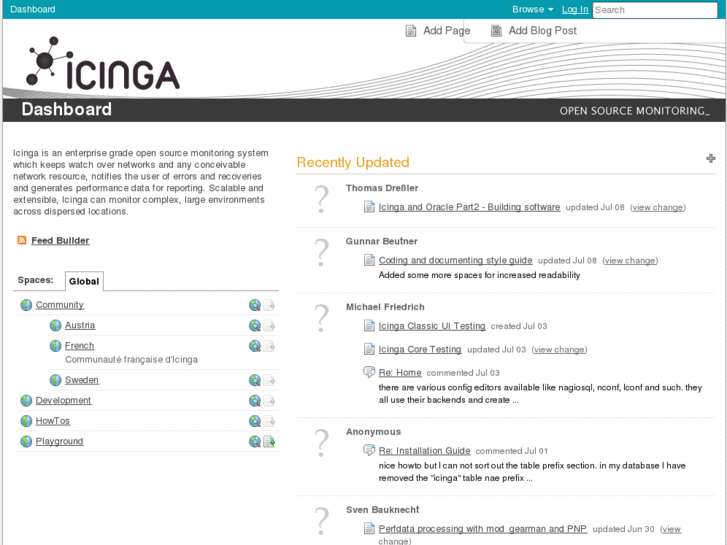Open Icinga and Oracle Part2 page link
The image size is (727, 545).
point(469,207)
